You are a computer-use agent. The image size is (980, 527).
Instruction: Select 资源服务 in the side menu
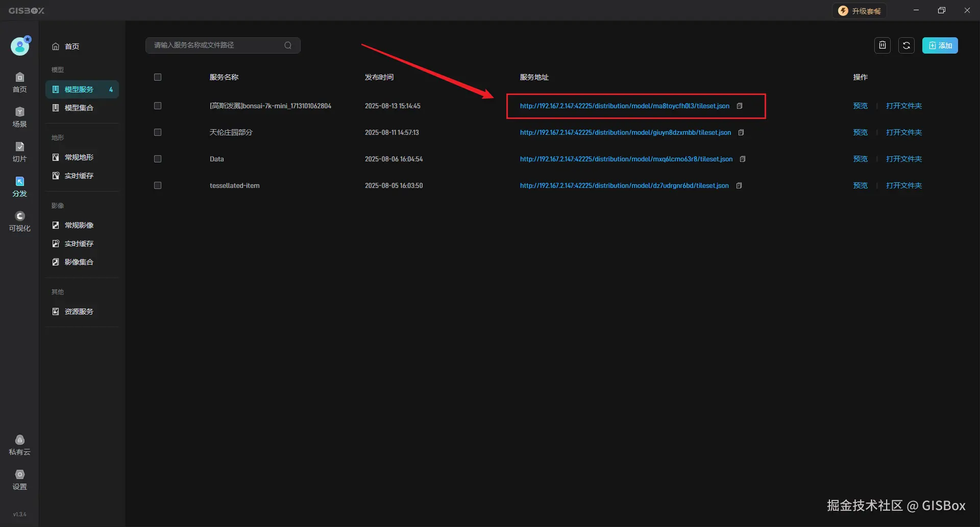82,312
